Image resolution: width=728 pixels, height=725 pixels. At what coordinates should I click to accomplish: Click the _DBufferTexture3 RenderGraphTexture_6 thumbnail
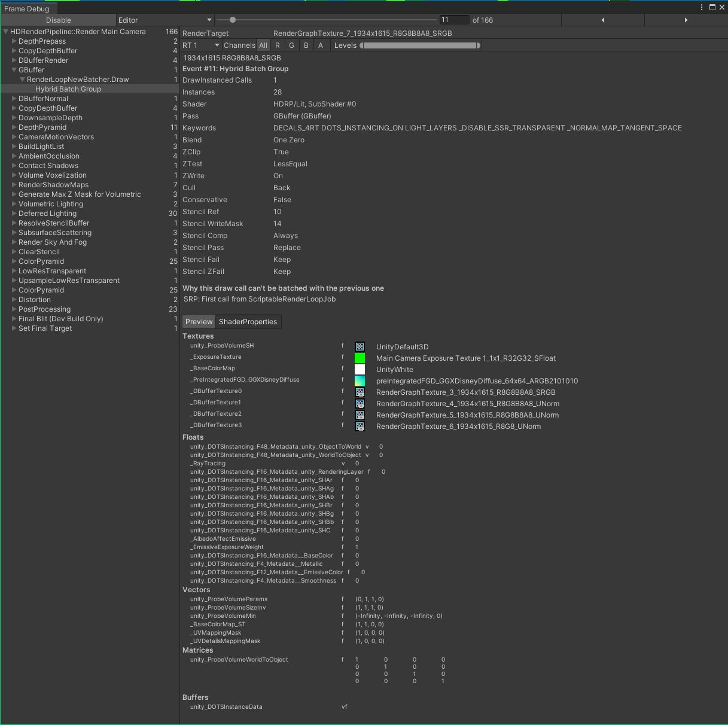(x=360, y=426)
